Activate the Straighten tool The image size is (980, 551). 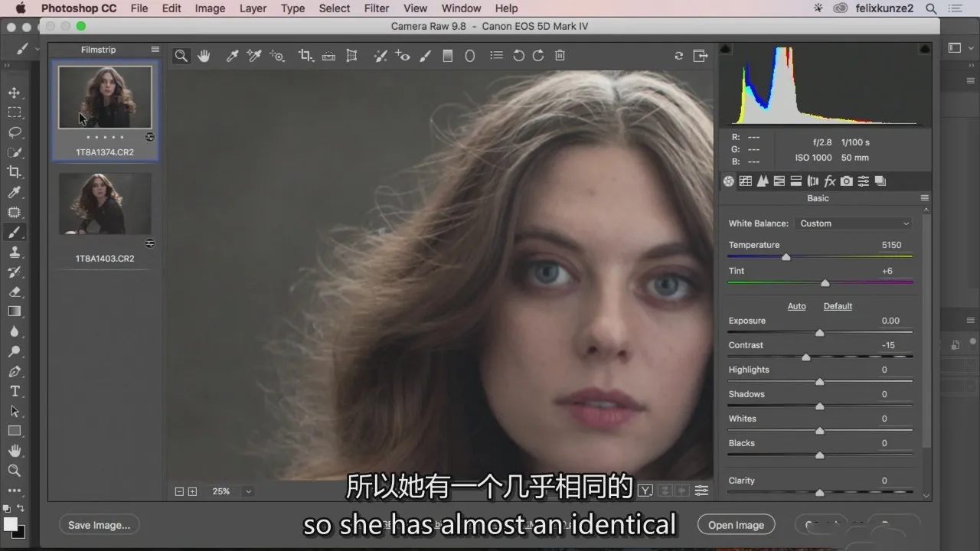coord(328,56)
